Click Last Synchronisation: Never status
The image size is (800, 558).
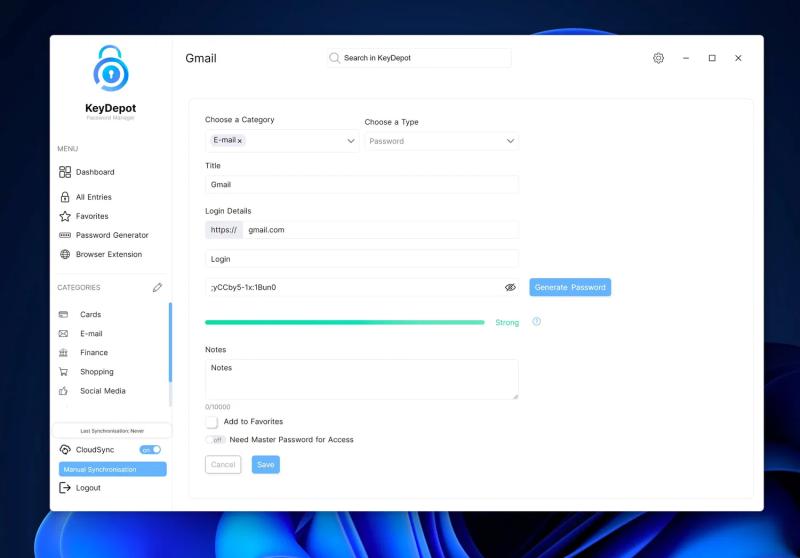[x=112, y=430]
